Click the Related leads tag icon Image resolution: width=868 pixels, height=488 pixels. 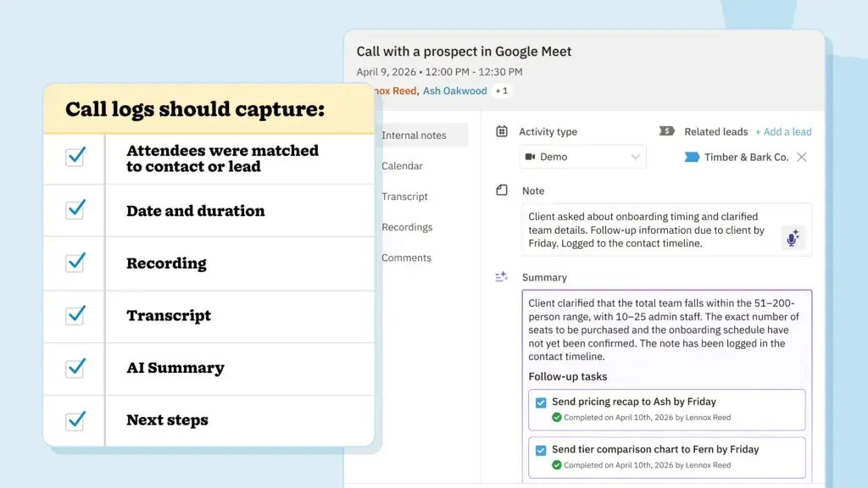coord(666,131)
